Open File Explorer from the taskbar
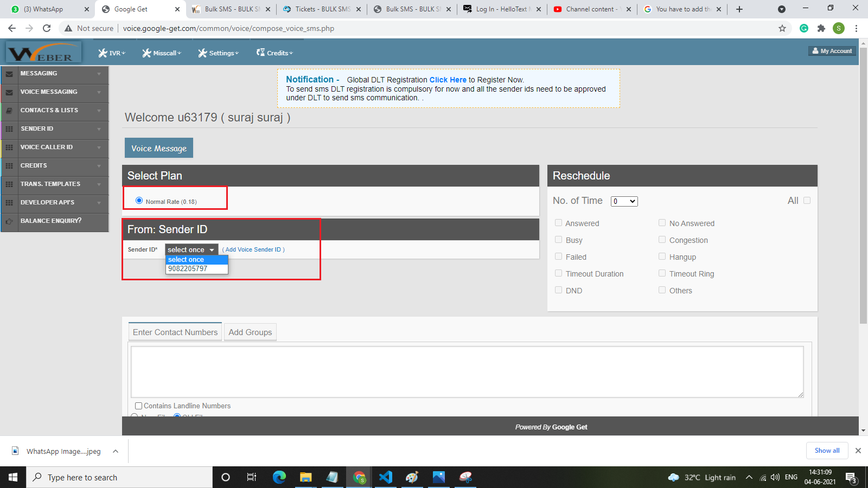This screenshot has height=488, width=868. [x=305, y=477]
